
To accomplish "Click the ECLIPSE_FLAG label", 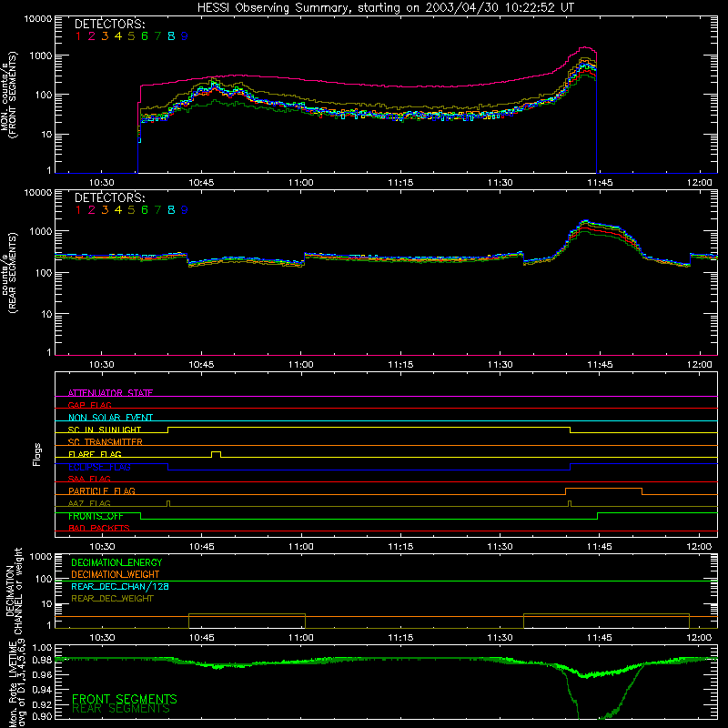I will [x=99, y=467].
